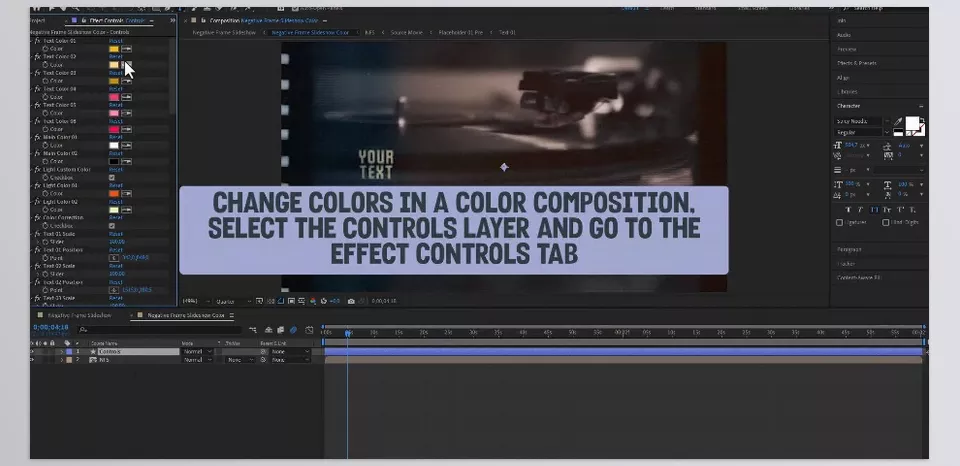This screenshot has width=960, height=466.
Task: Toggle the frame blending icon in the timeline
Action: point(280,330)
